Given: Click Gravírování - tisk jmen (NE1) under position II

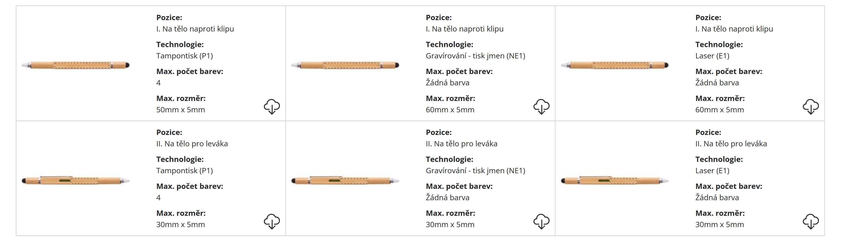Looking at the screenshot, I should 476,171.
